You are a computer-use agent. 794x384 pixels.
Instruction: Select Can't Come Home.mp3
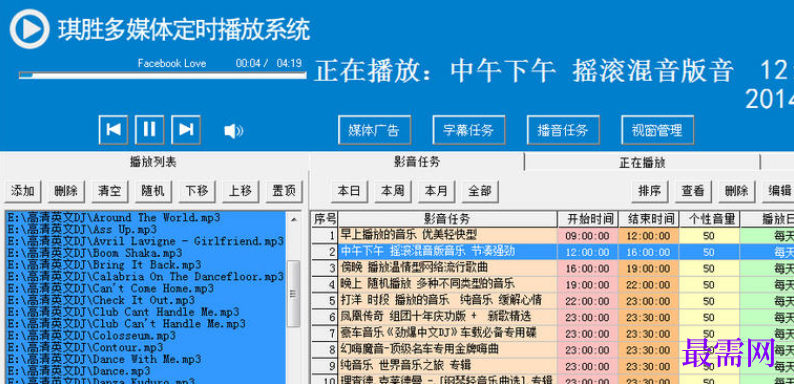(x=145, y=288)
